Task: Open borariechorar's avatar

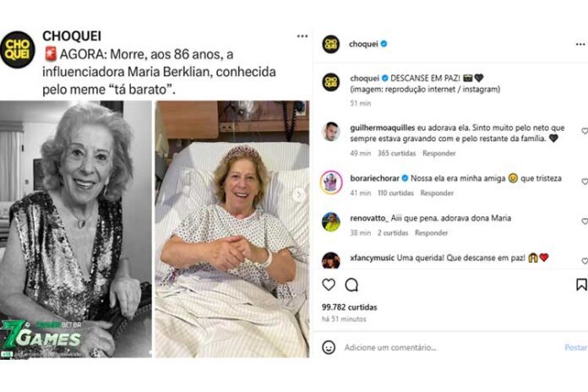Action: tap(331, 182)
